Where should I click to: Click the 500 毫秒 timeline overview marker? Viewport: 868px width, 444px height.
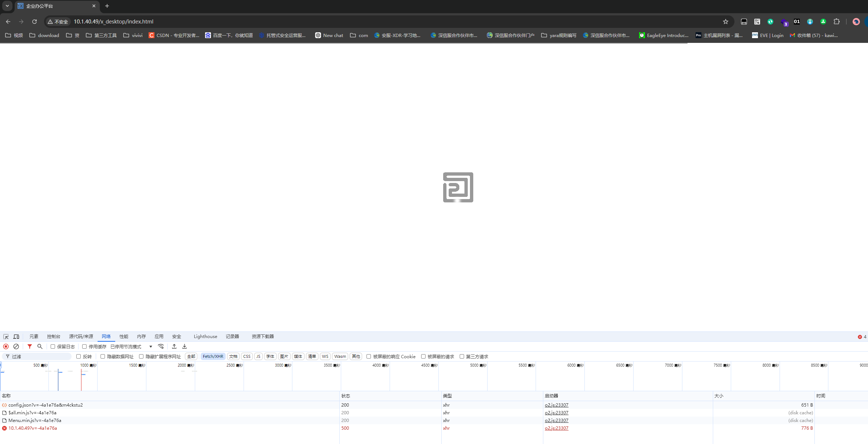point(40,366)
